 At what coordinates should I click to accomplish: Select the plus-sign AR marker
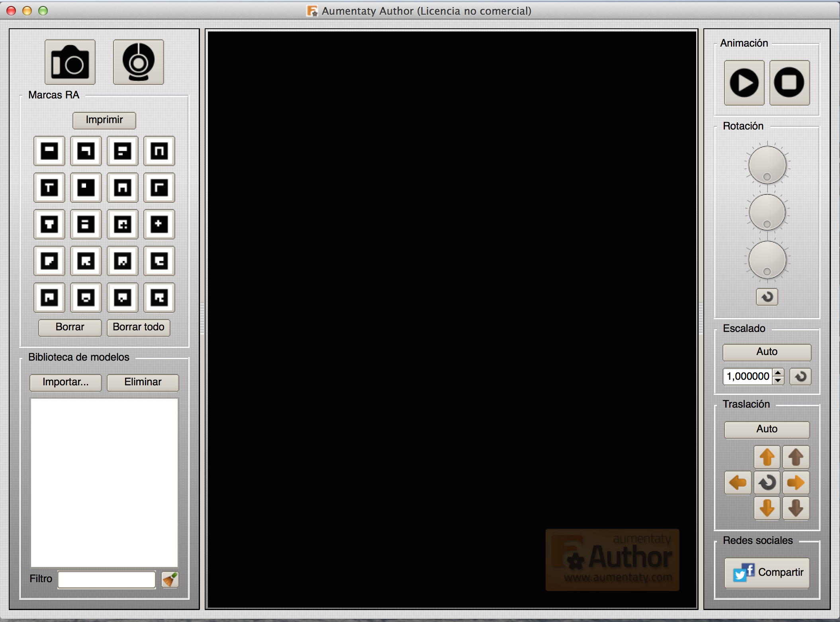coord(159,224)
